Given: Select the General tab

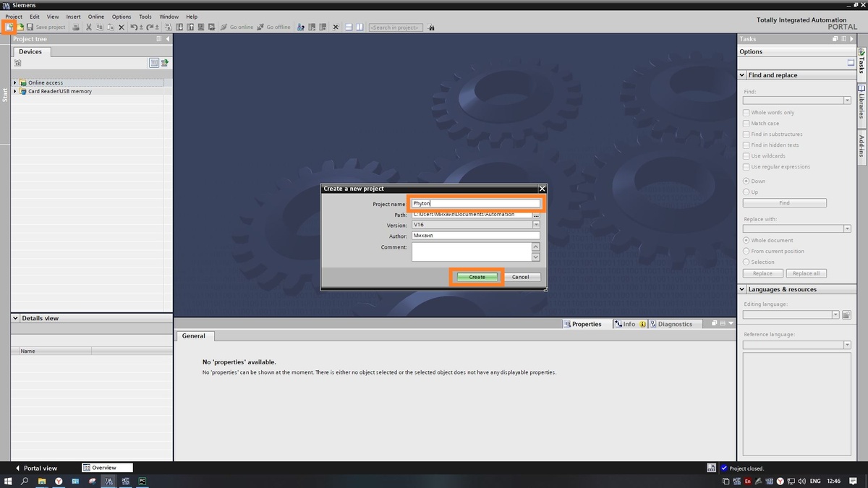Looking at the screenshot, I should point(194,335).
